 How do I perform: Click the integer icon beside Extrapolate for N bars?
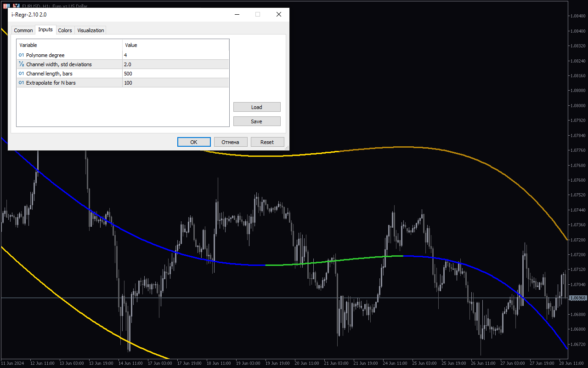click(21, 83)
